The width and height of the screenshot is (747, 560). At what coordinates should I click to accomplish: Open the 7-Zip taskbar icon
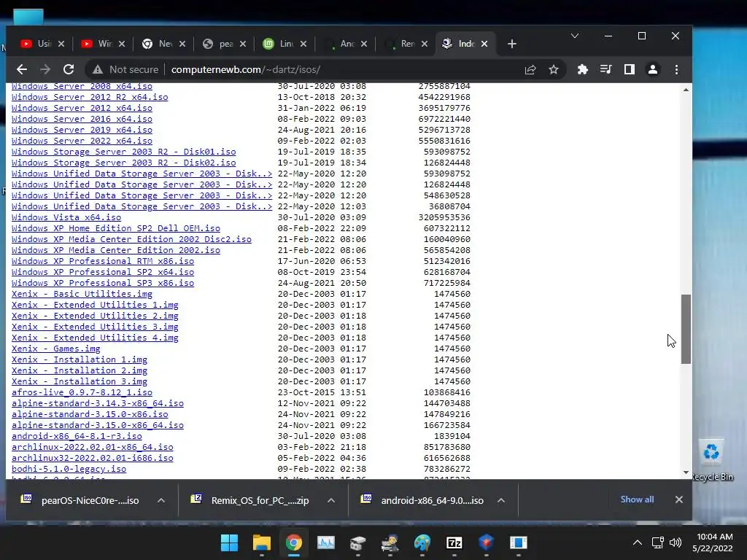454,542
